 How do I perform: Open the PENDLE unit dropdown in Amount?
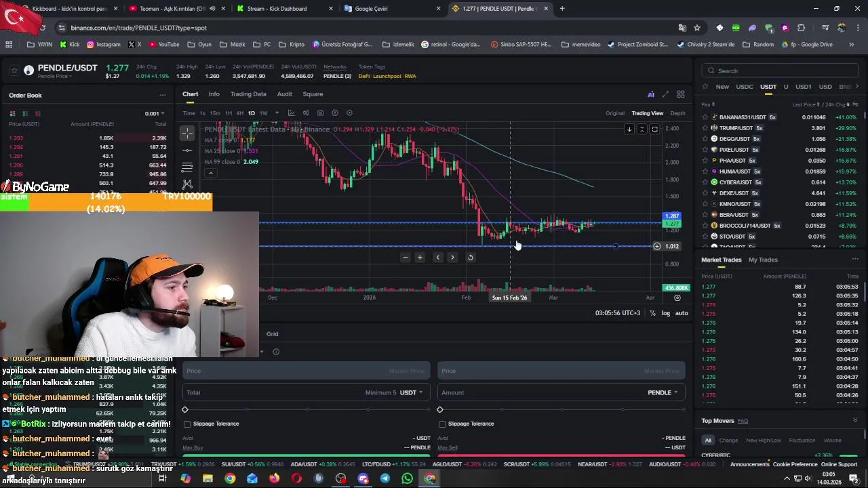[x=663, y=392]
